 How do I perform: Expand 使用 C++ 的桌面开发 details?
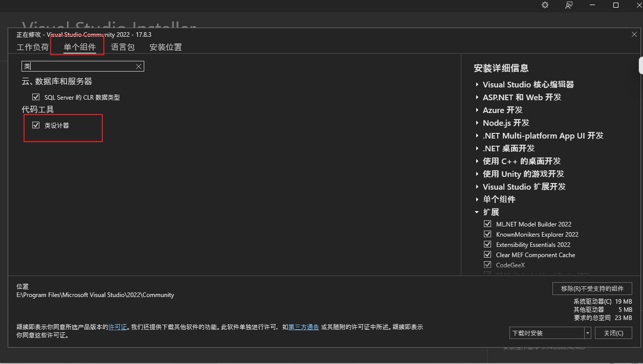tap(477, 161)
